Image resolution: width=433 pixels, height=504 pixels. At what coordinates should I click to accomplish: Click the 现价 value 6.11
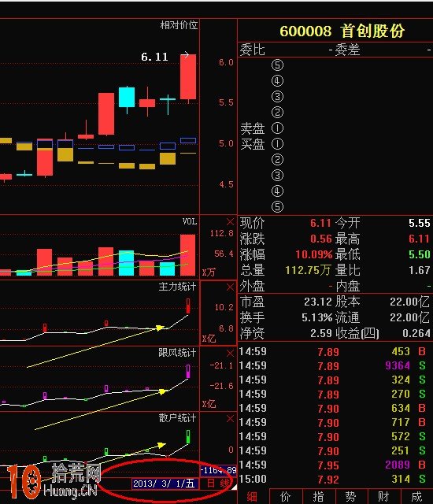(320, 223)
